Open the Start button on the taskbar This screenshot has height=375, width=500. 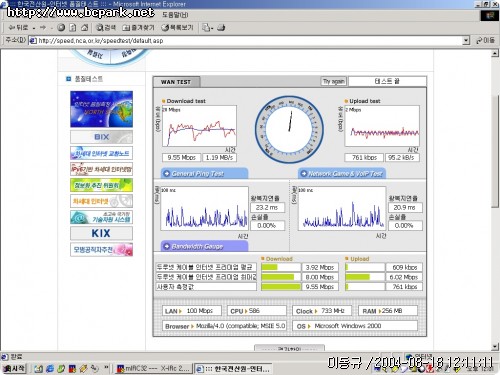coord(14,368)
